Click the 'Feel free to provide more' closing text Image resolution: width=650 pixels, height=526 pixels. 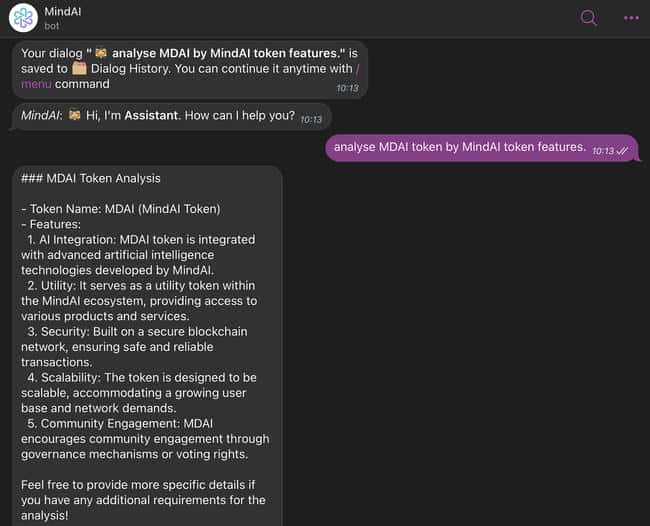(143, 500)
